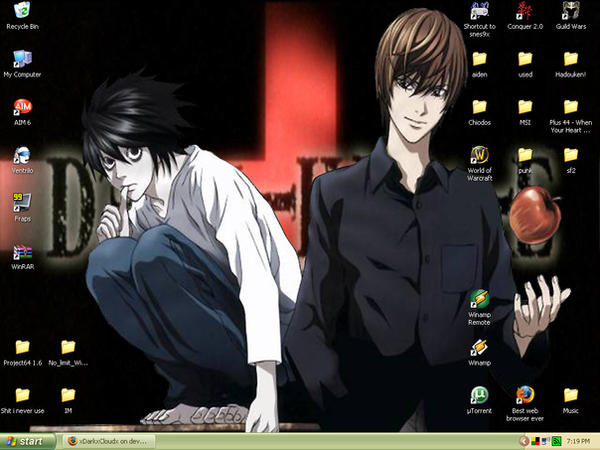Select the Guild Wars shortcut icon
The height and width of the screenshot is (450, 600).
[x=571, y=11]
